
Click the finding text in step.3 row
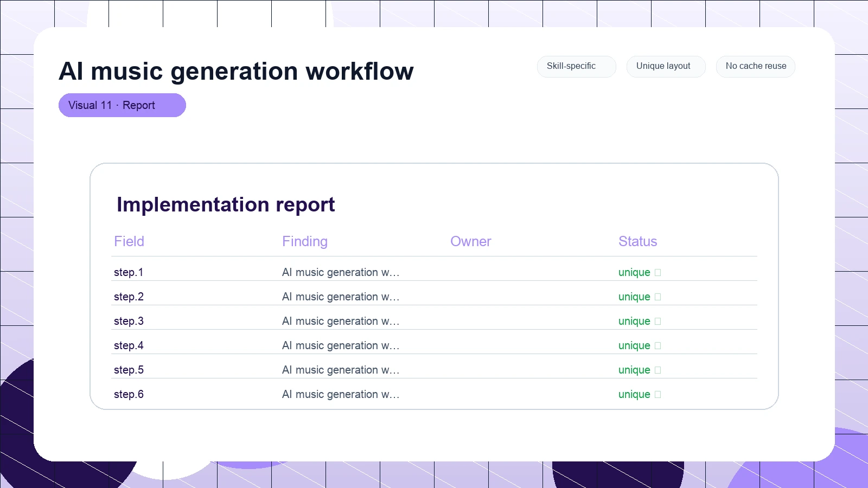click(341, 321)
